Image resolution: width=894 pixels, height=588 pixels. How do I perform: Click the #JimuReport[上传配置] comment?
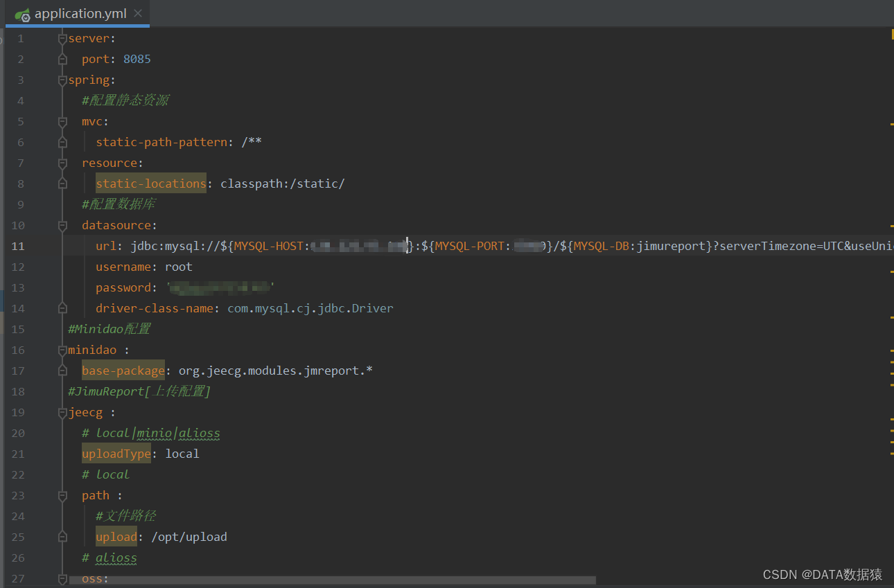pyautogui.click(x=139, y=392)
